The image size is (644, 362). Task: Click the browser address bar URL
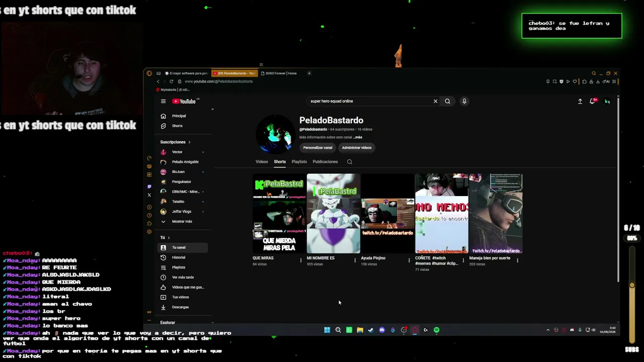(218, 81)
